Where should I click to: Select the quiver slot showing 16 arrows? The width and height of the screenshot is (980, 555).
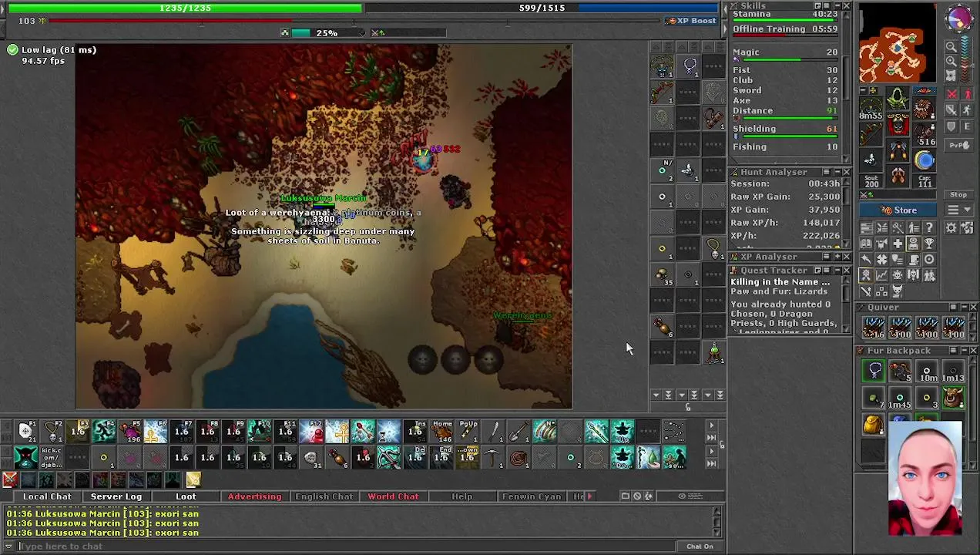tap(873, 328)
